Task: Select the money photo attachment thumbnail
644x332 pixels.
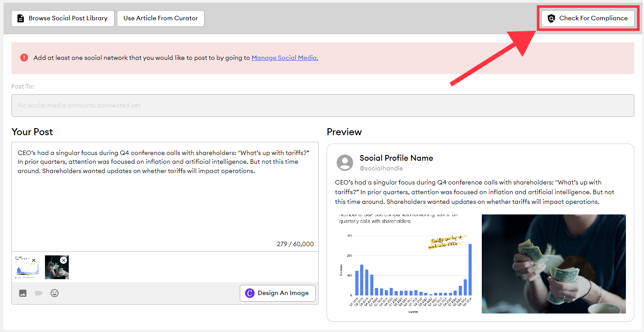Action: tap(57, 267)
